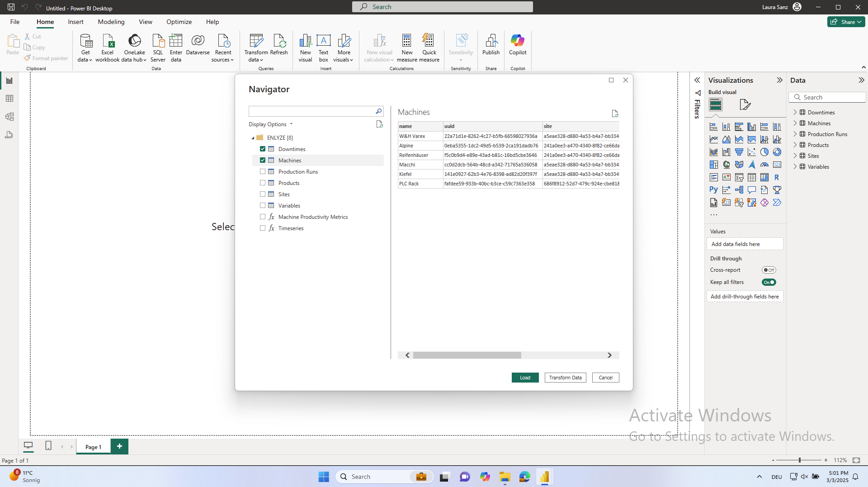The image size is (868, 487).
Task: Click the Transform Data button
Action: tap(565, 378)
